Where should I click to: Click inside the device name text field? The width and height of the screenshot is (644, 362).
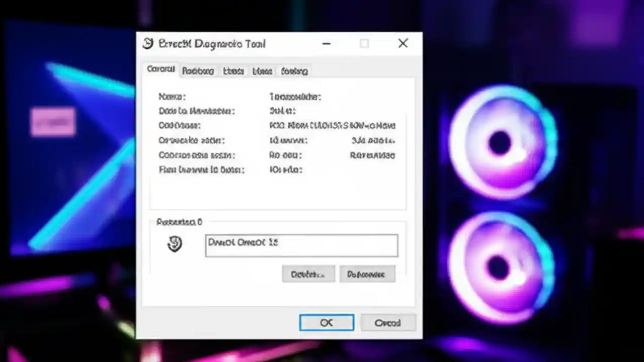pos(301,245)
